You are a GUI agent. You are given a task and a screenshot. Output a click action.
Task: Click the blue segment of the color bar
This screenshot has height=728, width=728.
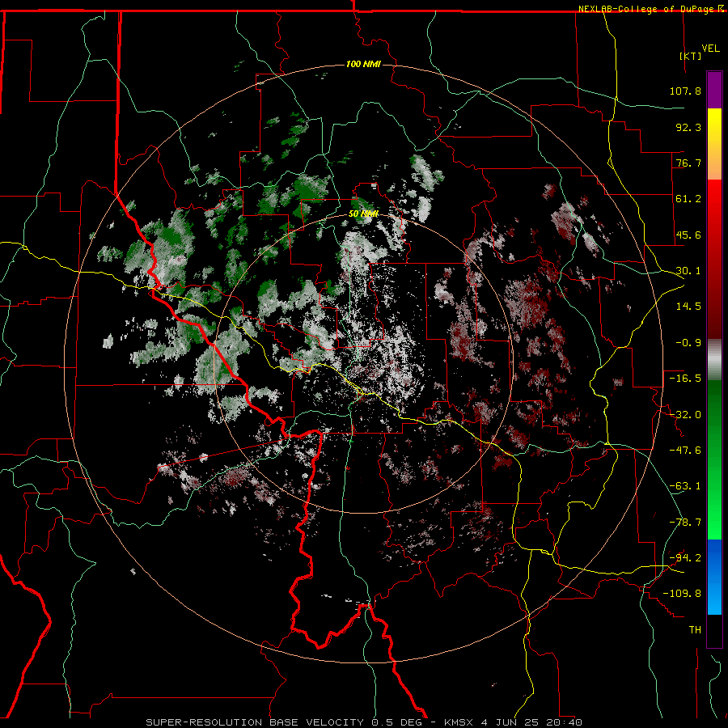point(714,577)
